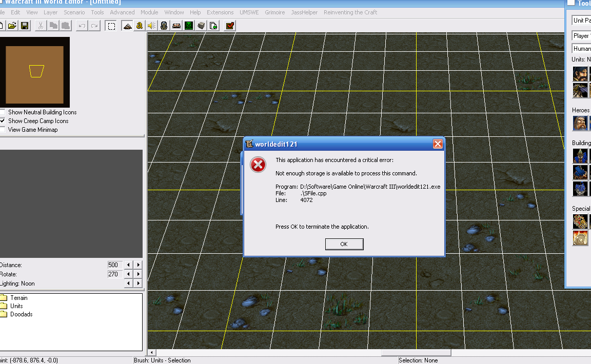591x364 pixels.
Task: Click Lighting right arrow
Action: pos(139,283)
